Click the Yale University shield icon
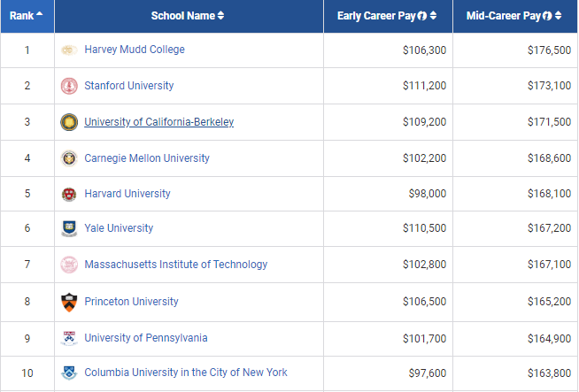This screenshot has height=392, width=579. coord(69,229)
